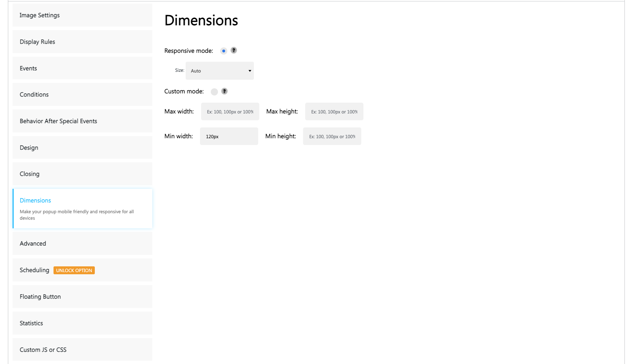Open the Image Settings tab
Screen dimensions: 632x364
[x=82, y=15]
